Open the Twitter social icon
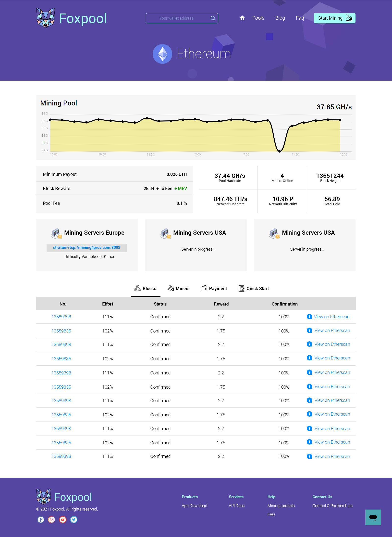 pyautogui.click(x=74, y=520)
